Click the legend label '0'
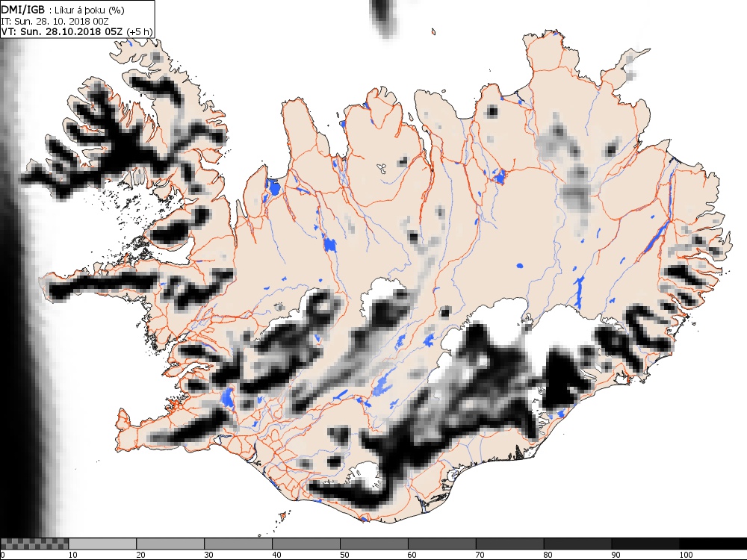747x560 pixels. 3,555
